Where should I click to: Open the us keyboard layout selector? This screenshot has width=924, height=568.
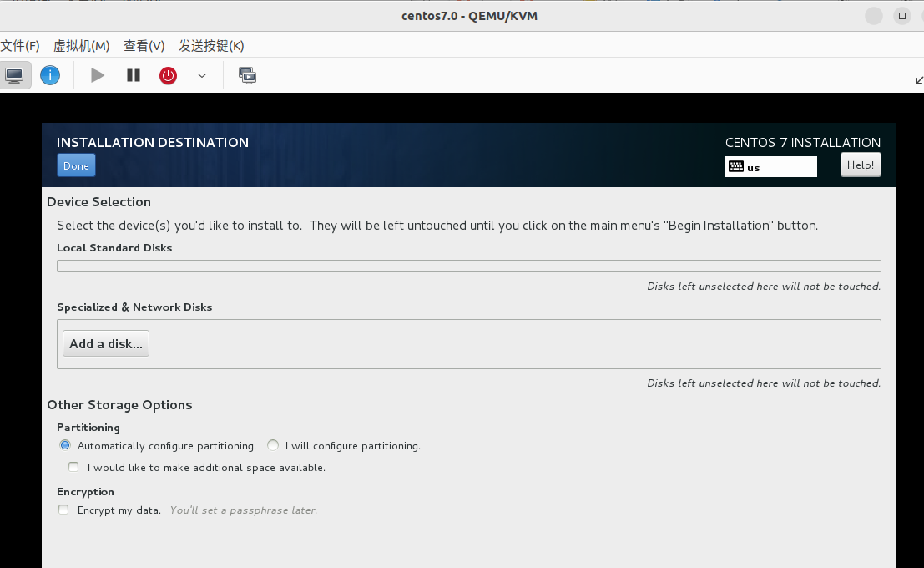(770, 167)
